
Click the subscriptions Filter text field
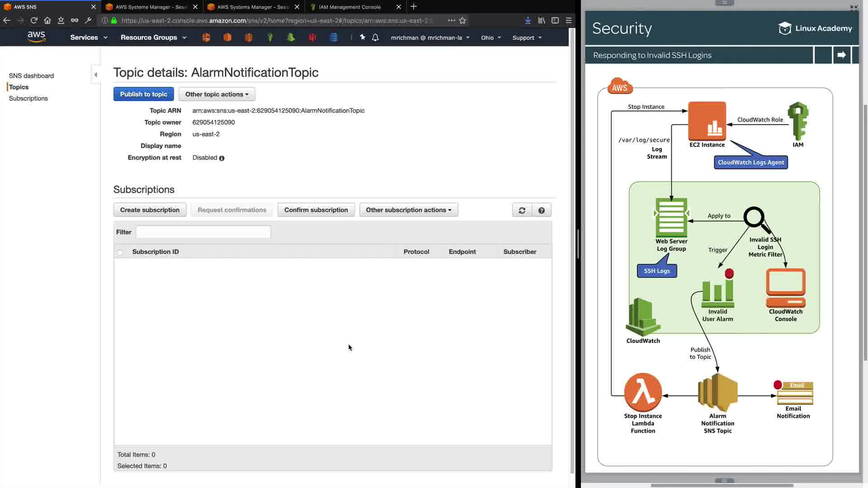203,232
